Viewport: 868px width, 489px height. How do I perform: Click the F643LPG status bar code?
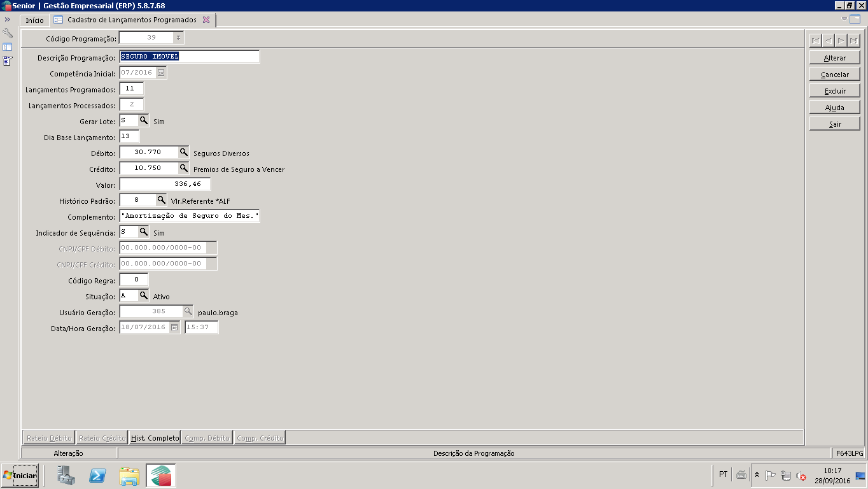pos(850,453)
